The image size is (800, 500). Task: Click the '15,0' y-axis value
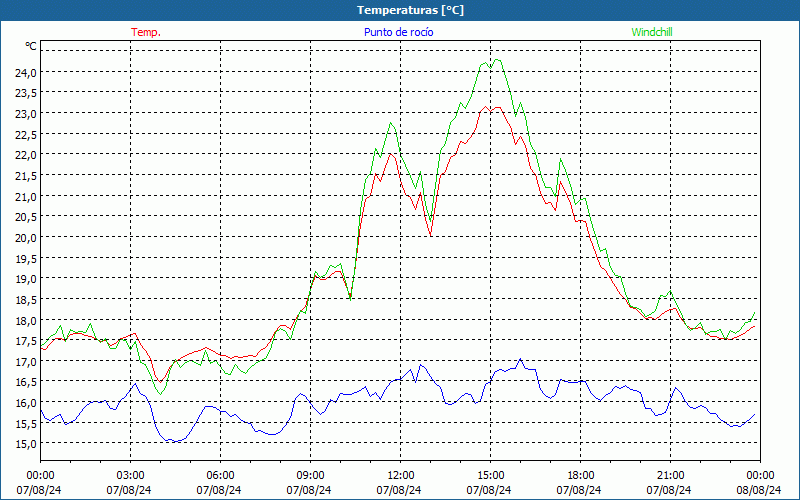[x=26, y=444]
